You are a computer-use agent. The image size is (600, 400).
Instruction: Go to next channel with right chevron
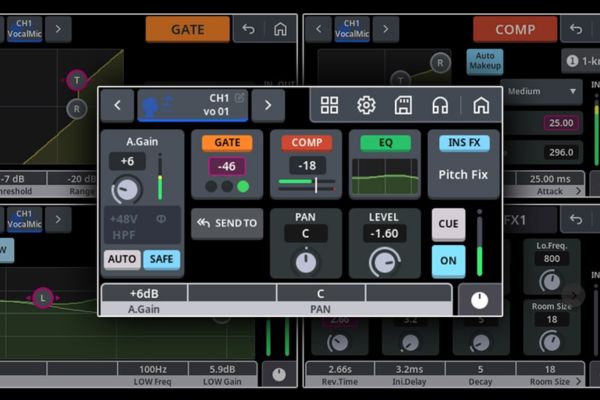(267, 104)
